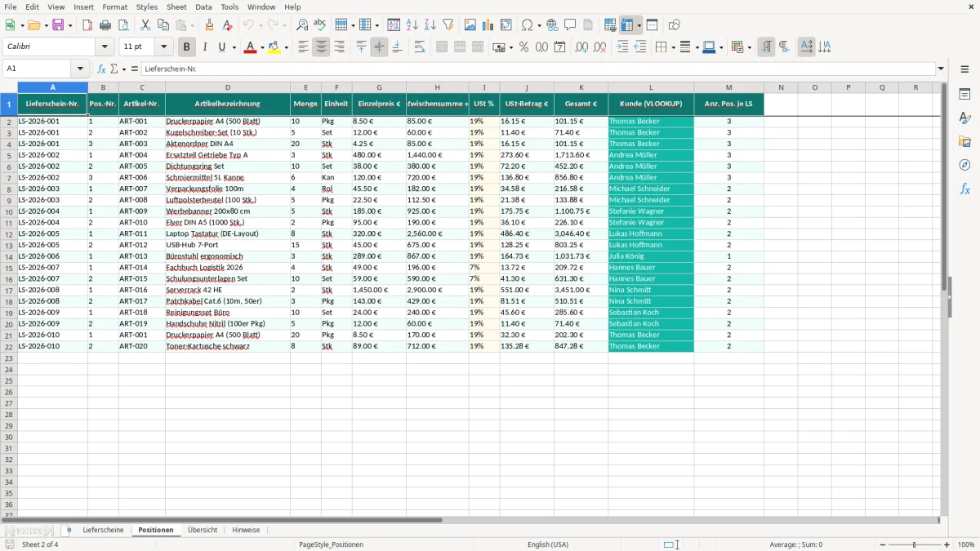This screenshot has width=980, height=551.
Task: Open background color dropdown arrow
Action: click(287, 47)
